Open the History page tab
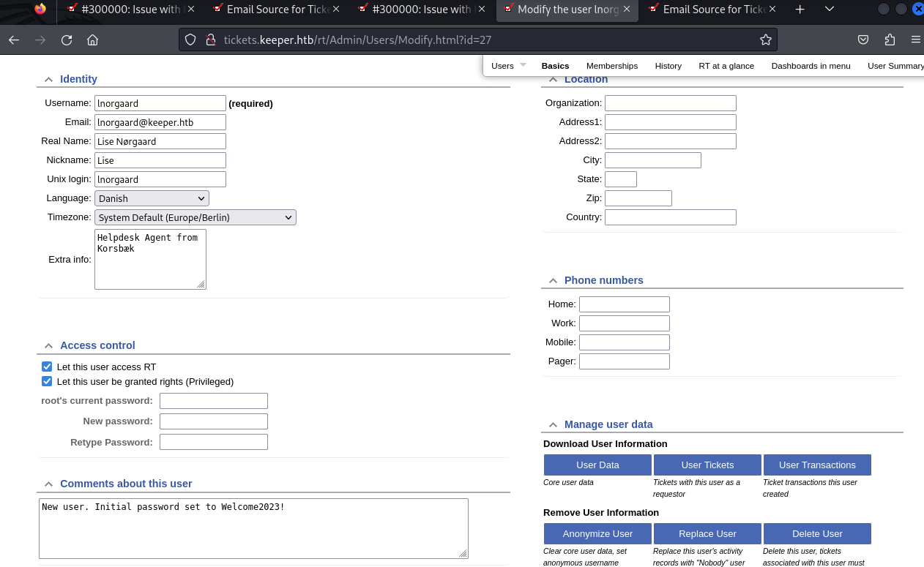Image resolution: width=924 pixels, height=567 pixels. pos(668,66)
